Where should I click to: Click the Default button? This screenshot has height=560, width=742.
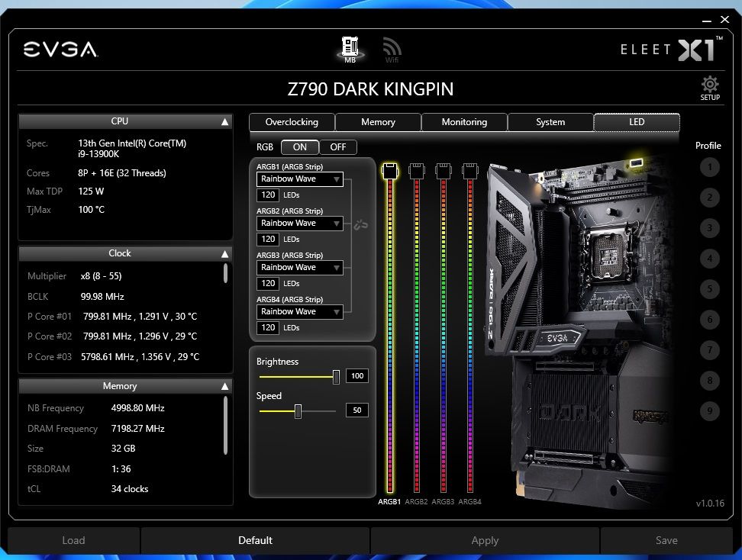tap(255, 540)
